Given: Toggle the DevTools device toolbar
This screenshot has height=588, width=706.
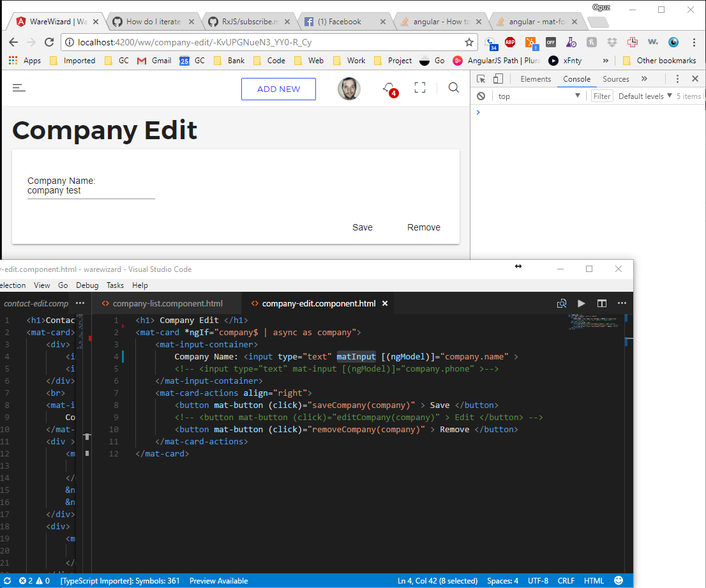Looking at the screenshot, I should click(x=498, y=79).
